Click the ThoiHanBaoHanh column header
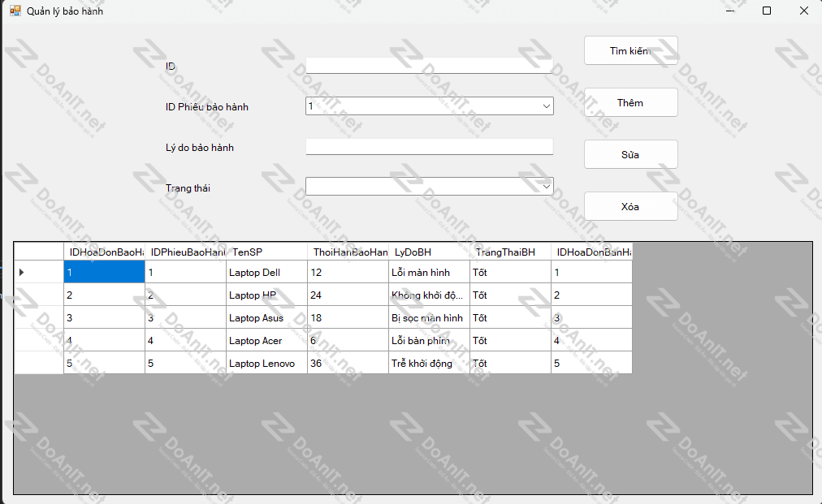The image size is (822, 504). [348, 252]
